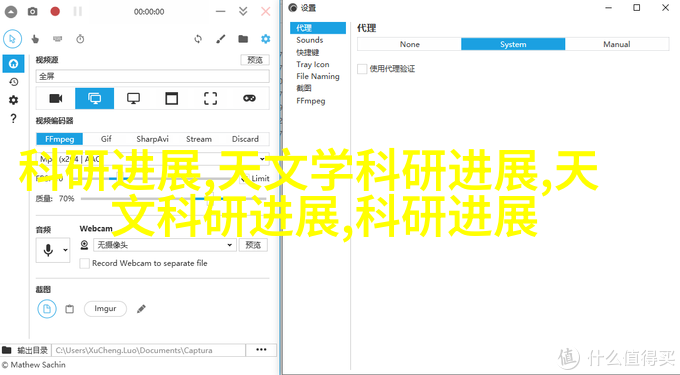Image resolution: width=680 pixels, height=375 pixels.
Task: Toggle the Imgur screenshot upload option
Action: point(105,309)
